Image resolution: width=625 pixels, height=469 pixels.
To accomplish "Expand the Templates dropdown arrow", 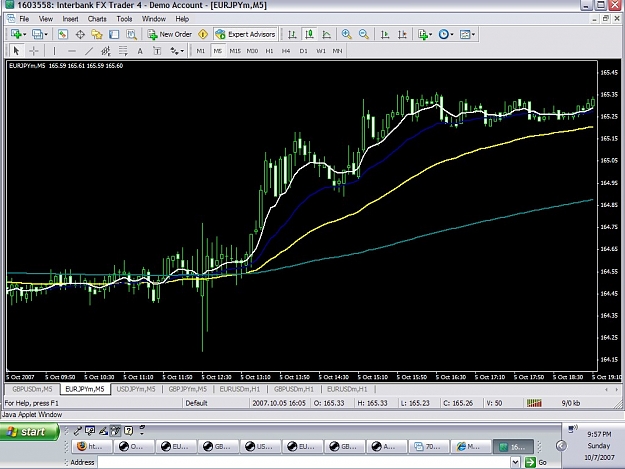I will (x=474, y=35).
